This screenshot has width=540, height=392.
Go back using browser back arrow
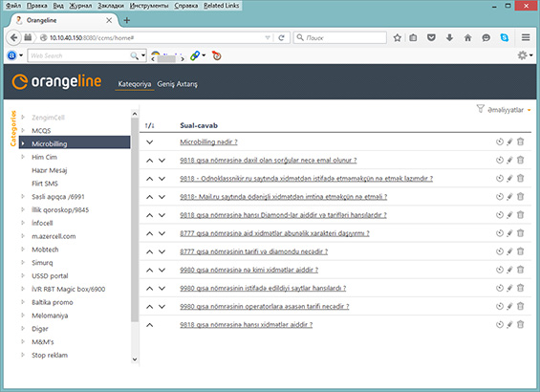point(13,37)
